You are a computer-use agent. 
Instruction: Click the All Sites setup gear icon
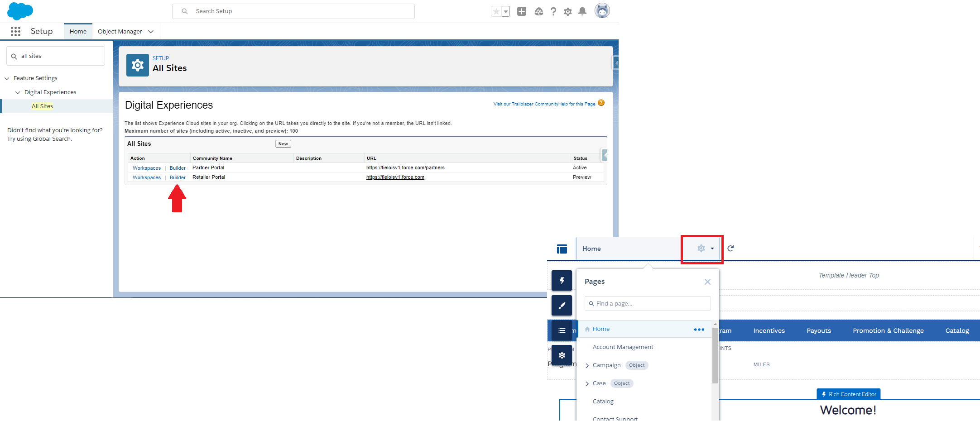138,65
